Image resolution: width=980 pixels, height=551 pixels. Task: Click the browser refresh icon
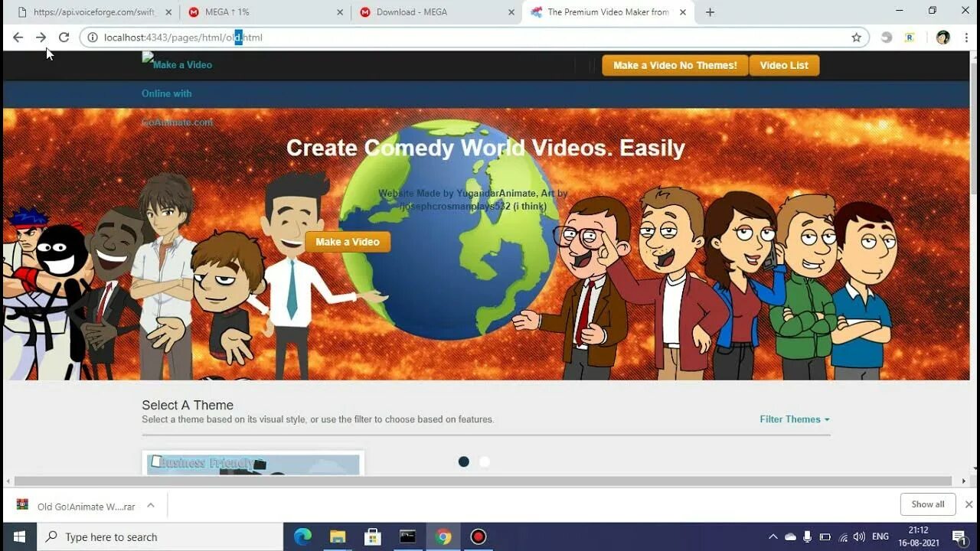64,37
